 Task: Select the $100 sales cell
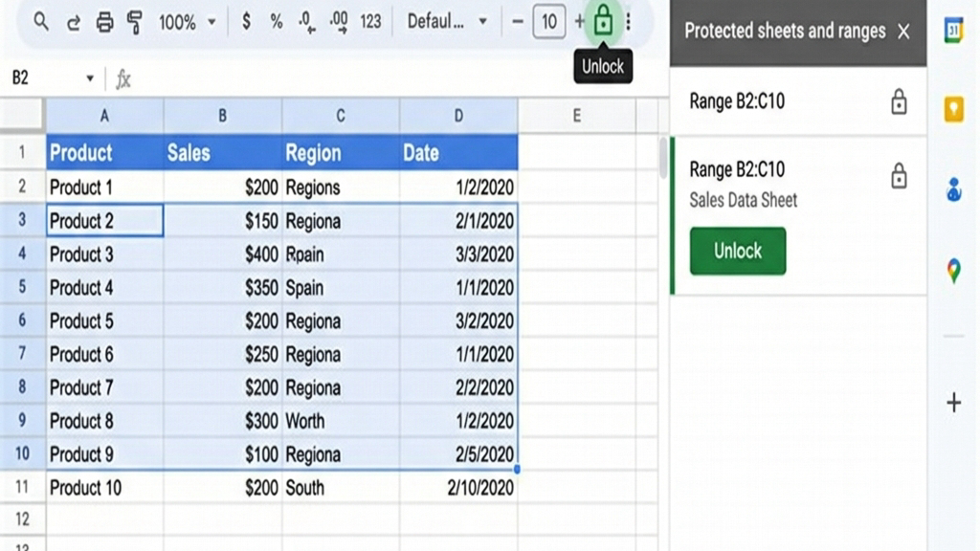click(x=222, y=454)
